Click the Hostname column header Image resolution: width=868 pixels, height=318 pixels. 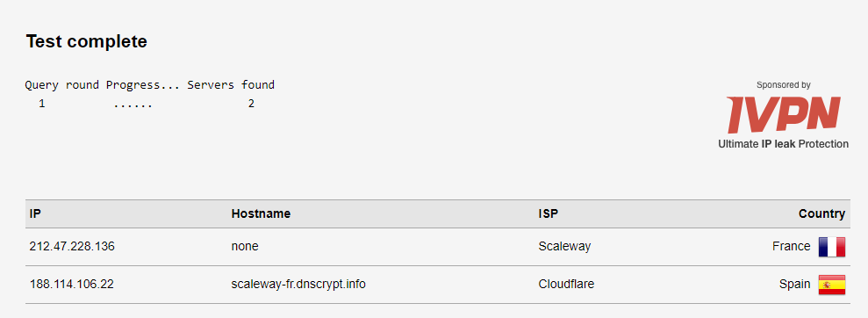click(x=261, y=213)
